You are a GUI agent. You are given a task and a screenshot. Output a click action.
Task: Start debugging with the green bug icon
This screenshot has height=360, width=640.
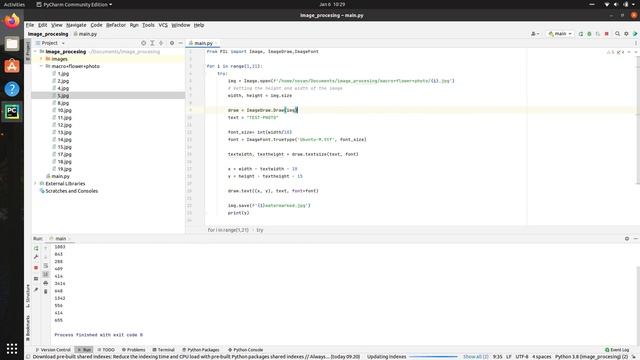pos(589,34)
